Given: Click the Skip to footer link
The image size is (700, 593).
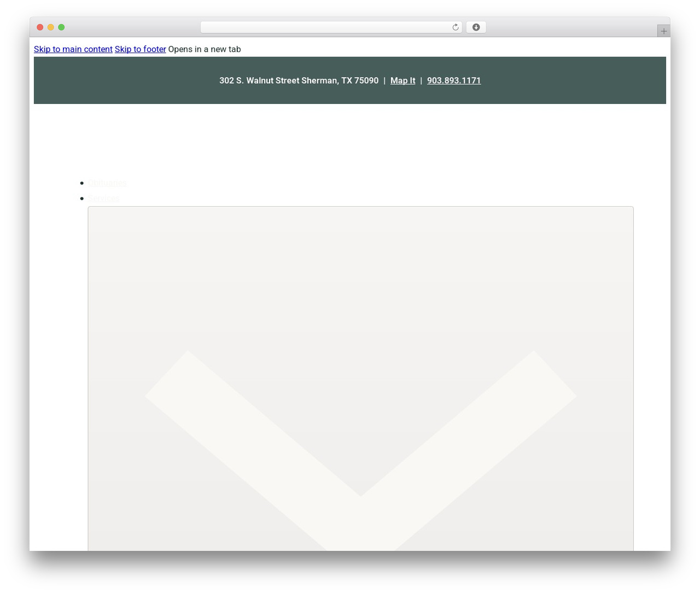Looking at the screenshot, I should (141, 49).
